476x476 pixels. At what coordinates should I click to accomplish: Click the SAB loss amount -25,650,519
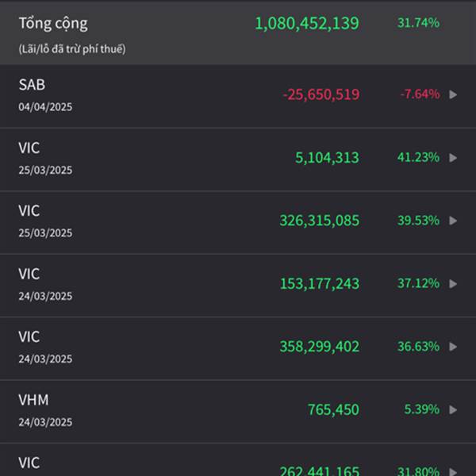[x=321, y=94]
